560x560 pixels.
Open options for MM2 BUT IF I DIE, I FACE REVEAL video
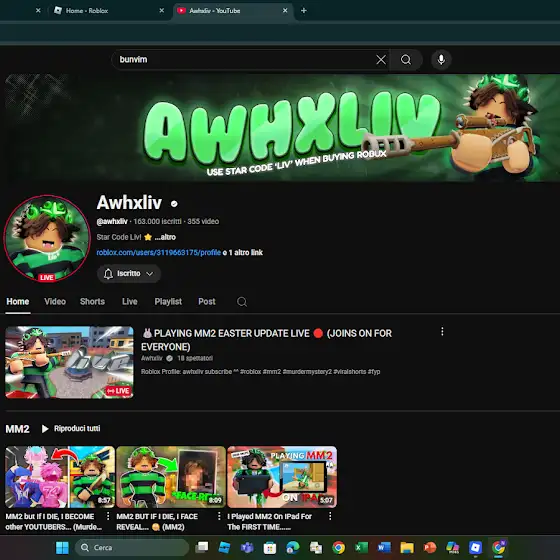[x=219, y=516]
